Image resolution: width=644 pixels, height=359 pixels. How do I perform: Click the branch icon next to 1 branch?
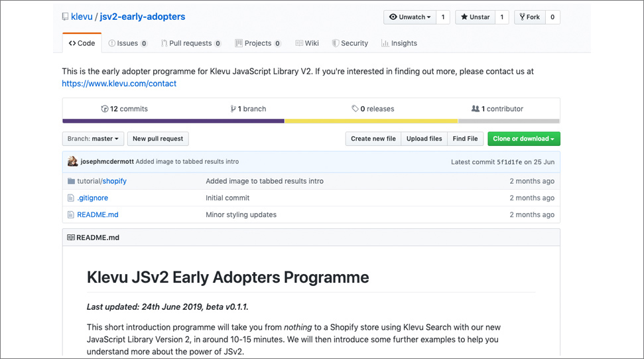(233, 109)
